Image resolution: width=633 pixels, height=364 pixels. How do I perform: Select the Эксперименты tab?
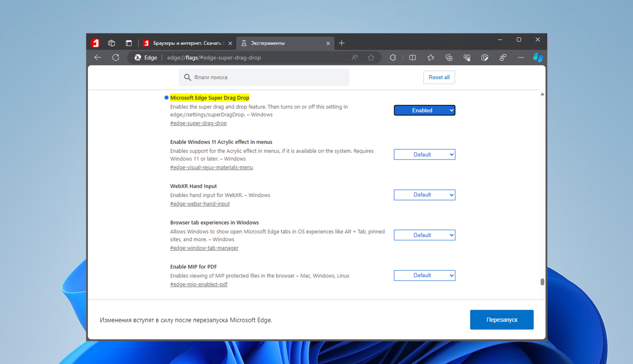tap(285, 43)
